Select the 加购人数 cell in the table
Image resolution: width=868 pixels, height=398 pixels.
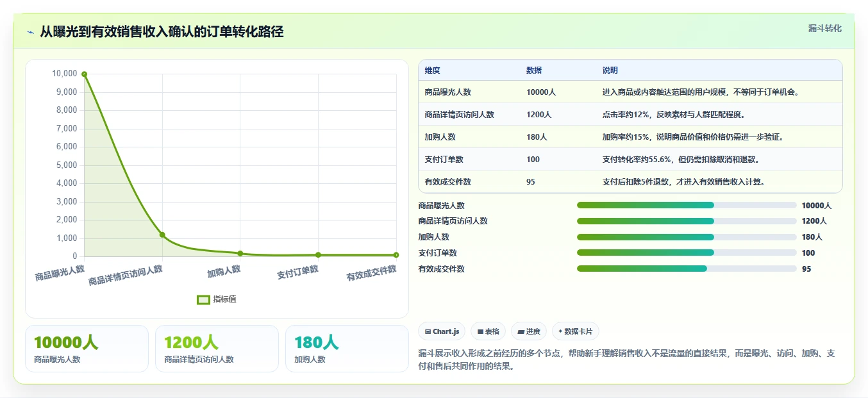pyautogui.click(x=440, y=137)
